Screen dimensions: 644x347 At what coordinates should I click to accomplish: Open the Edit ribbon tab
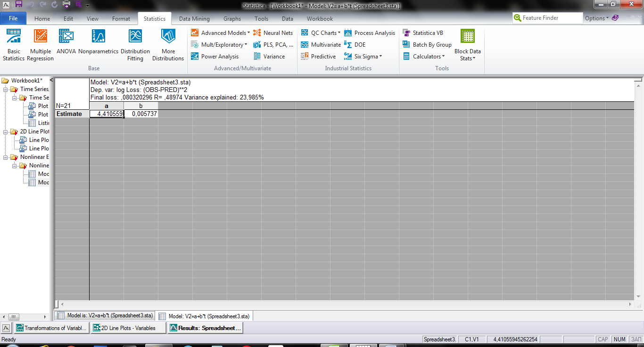click(68, 19)
